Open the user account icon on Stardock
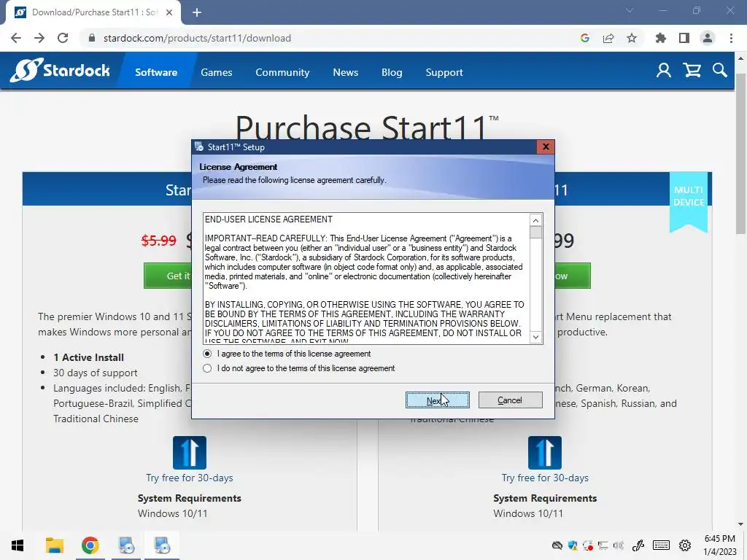The height and width of the screenshot is (560, 747). tap(664, 71)
